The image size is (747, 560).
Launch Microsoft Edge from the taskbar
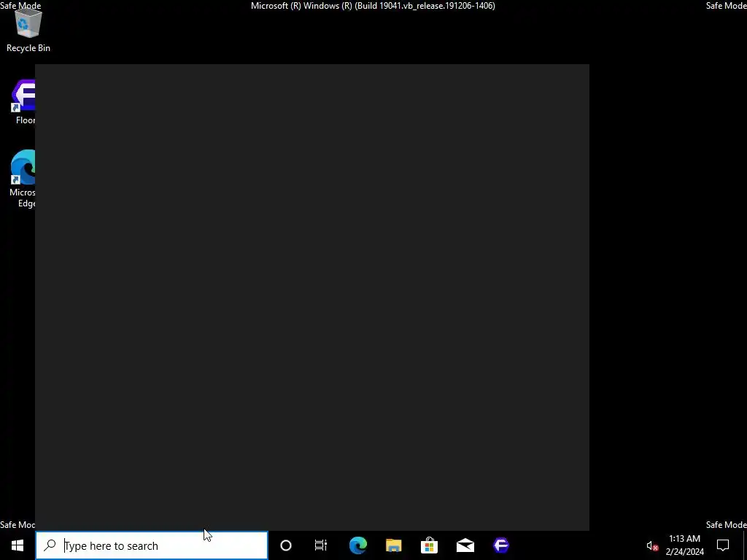(357, 545)
